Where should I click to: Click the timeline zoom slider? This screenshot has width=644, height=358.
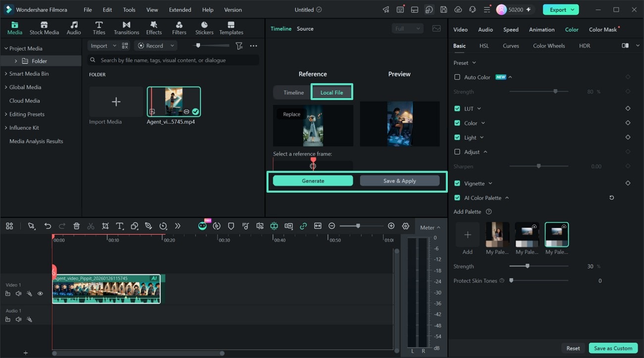point(361,226)
